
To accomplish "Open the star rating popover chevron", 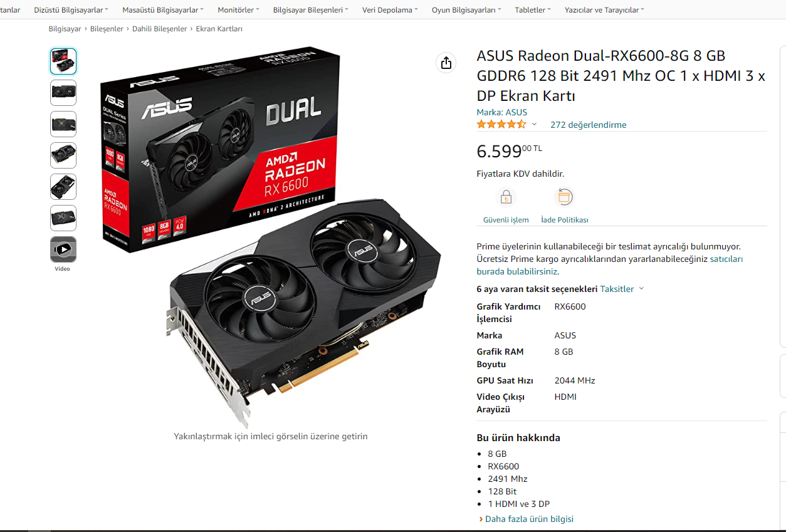I will [534, 124].
